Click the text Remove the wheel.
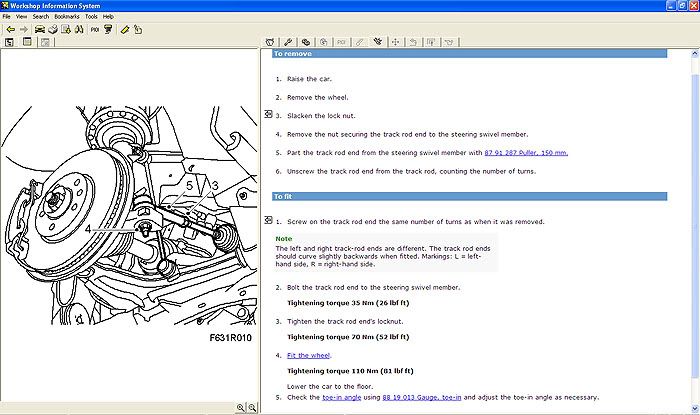 317,97
